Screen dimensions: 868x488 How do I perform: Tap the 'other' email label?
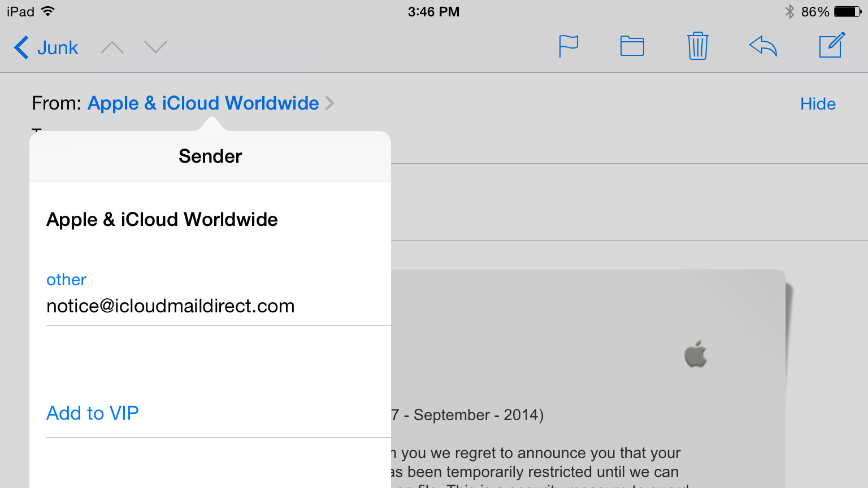66,280
